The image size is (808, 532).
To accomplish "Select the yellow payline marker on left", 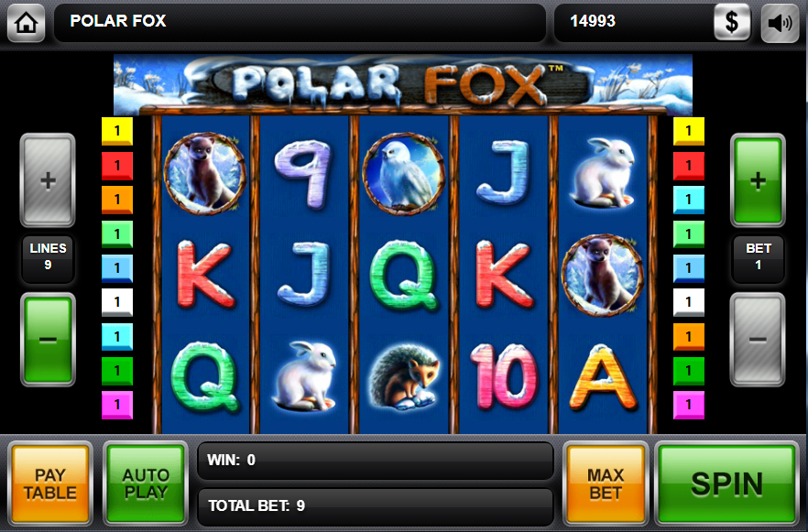I will (117, 131).
